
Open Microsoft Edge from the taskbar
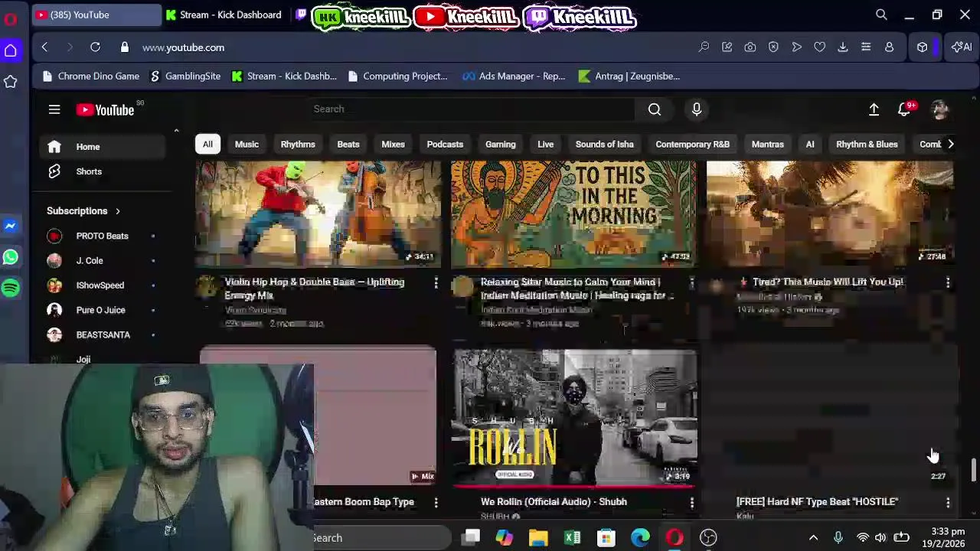tap(640, 537)
